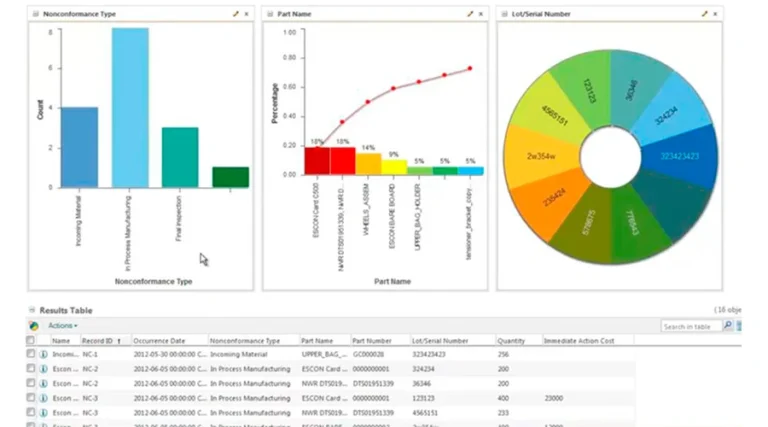Open info icon for row with lot 324234
Image resolution: width=768 pixels, height=427 pixels.
pos(43,369)
